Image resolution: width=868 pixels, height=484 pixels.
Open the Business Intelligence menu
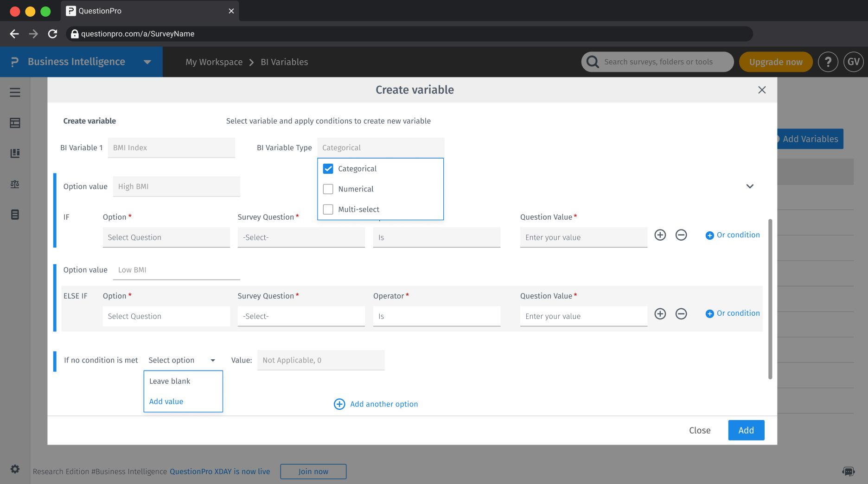click(77, 62)
